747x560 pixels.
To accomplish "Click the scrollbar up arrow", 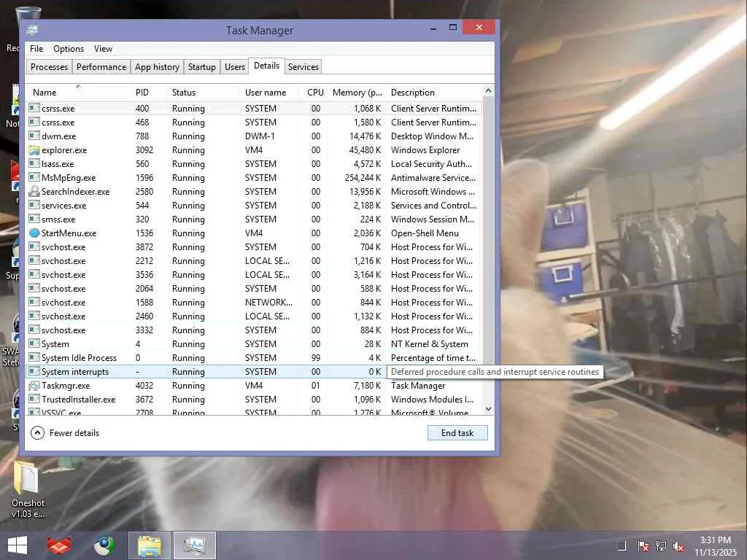I will point(488,90).
